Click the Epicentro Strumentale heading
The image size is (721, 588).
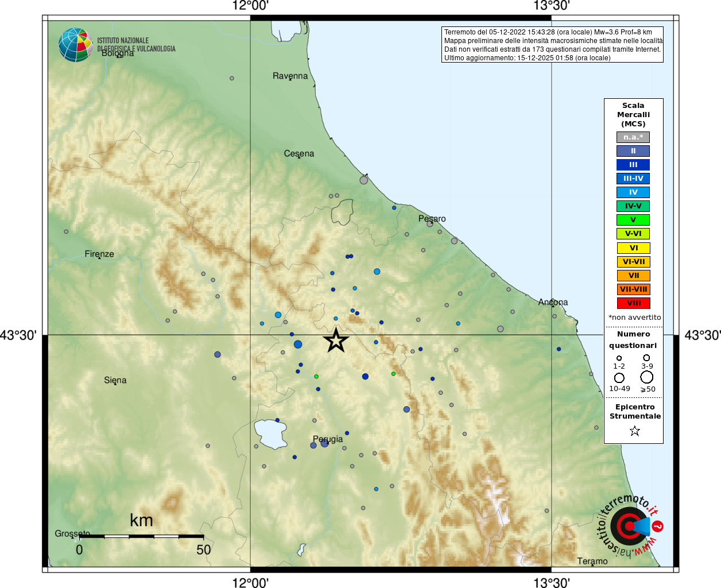(x=635, y=411)
